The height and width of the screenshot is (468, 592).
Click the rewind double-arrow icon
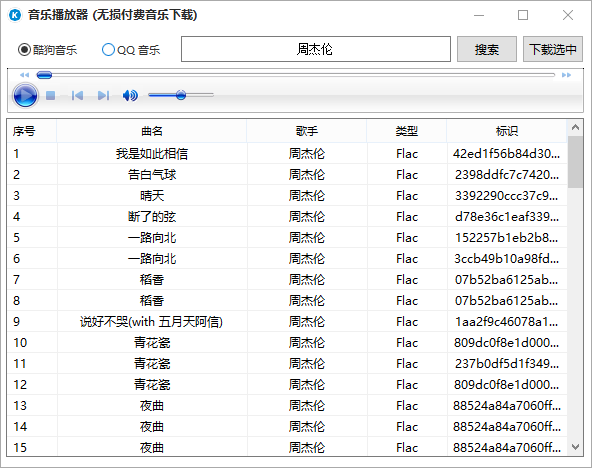25,75
